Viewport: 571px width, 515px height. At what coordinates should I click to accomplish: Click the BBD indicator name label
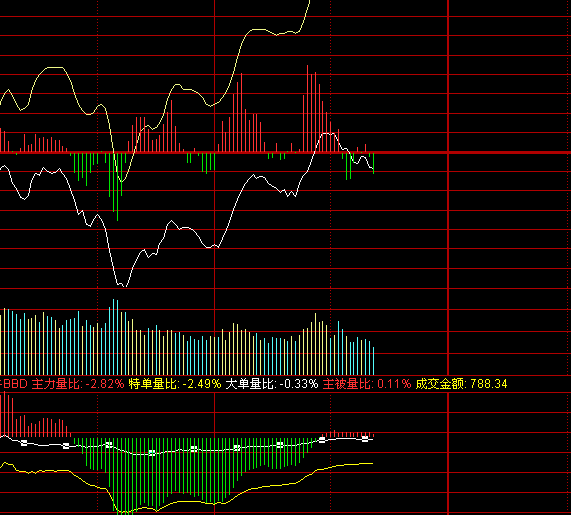(x=15, y=384)
